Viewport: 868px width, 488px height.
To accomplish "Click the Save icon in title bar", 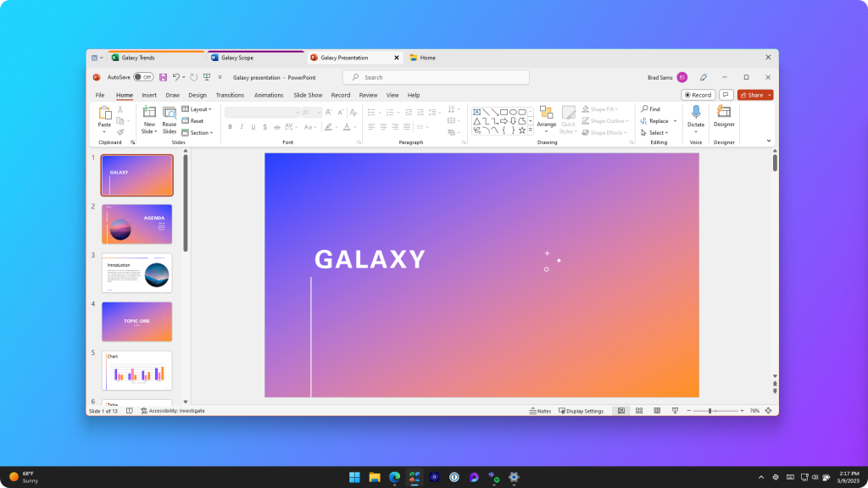I will 163,77.
